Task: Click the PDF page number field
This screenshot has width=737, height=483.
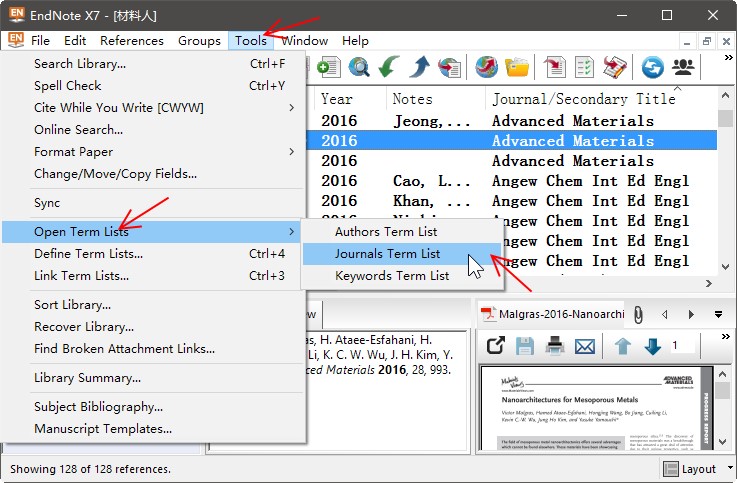Action: (682, 346)
